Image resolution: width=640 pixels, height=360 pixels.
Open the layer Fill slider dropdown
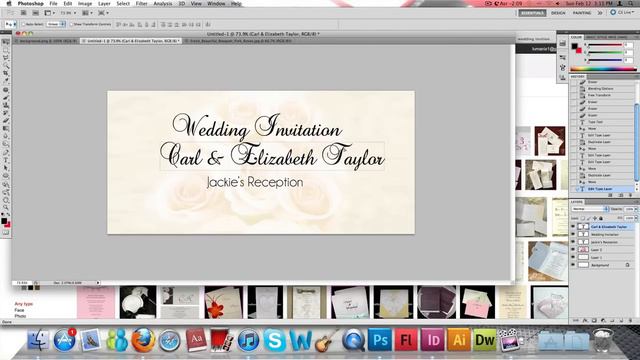[x=636, y=218]
